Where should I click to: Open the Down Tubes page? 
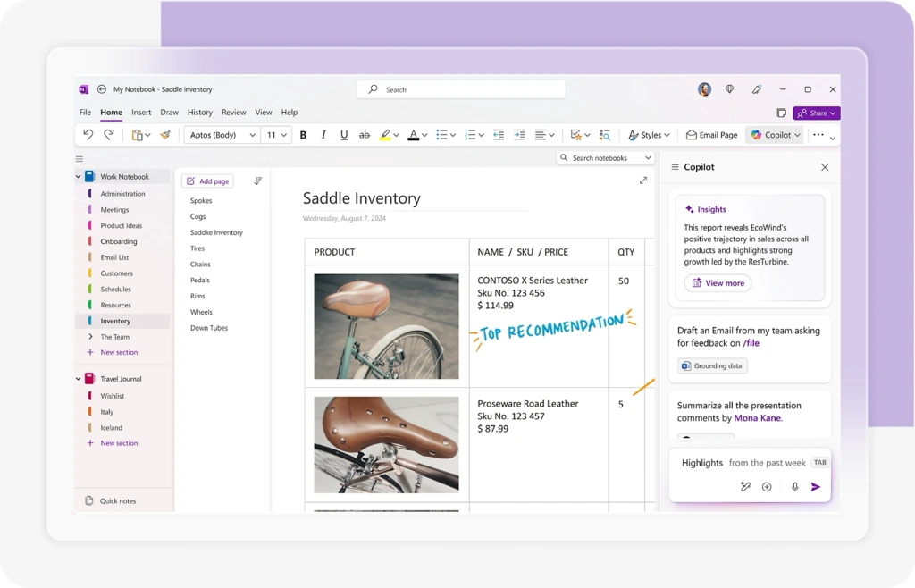click(x=209, y=328)
